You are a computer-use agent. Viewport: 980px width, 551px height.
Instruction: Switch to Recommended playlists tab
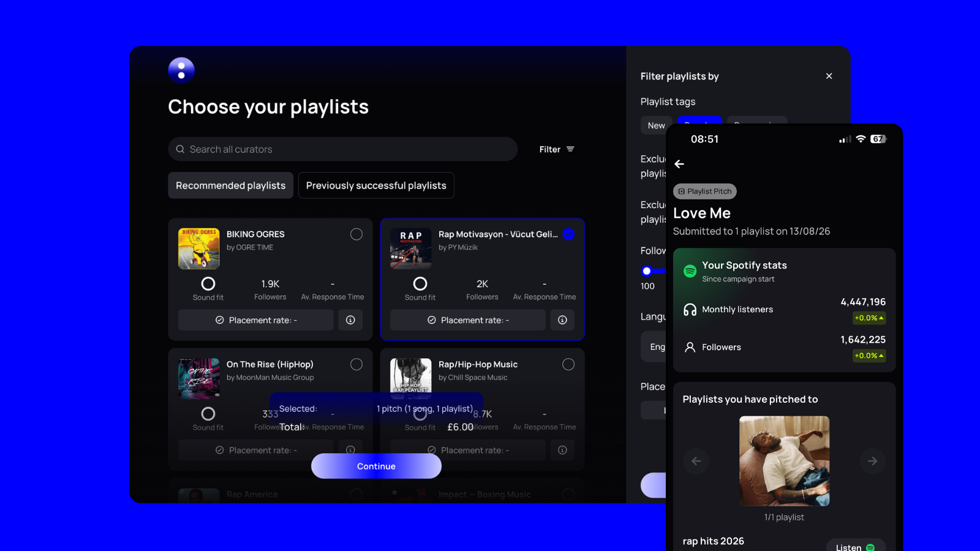[x=231, y=186]
